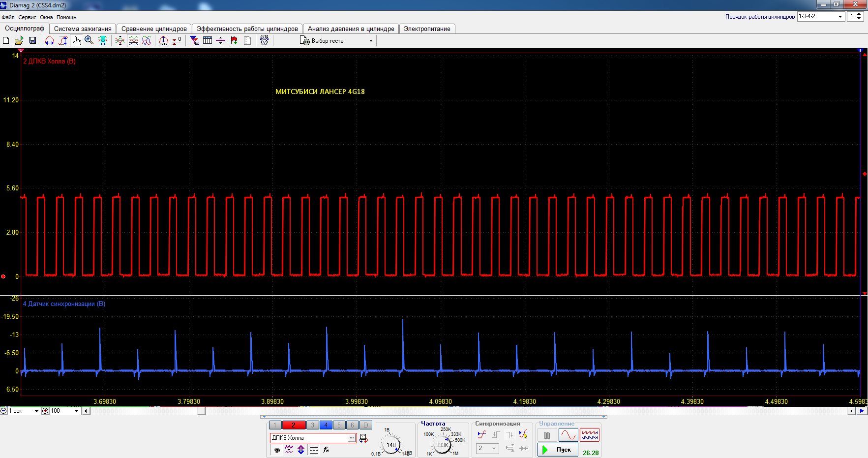868x458 pixels.
Task: Open the Окна menu
Action: click(46, 17)
